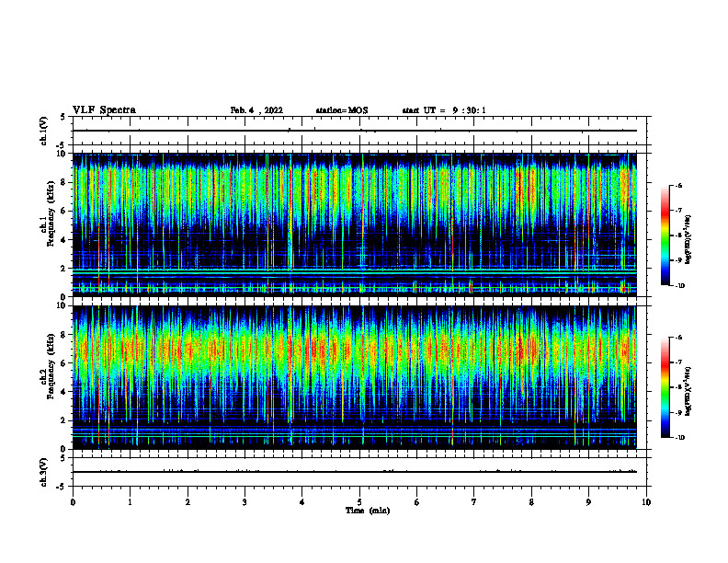Click inside the ch.1 spectrogram panel
The image size is (728, 563).
(355, 224)
